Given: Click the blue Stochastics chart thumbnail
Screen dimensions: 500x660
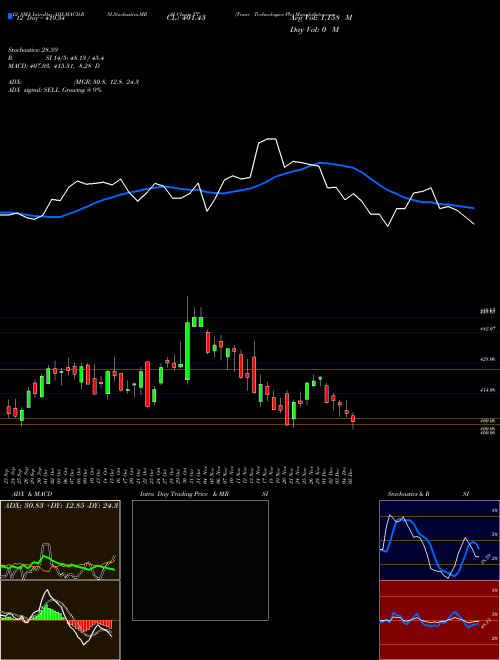Looking at the screenshot, I should click(439, 540).
